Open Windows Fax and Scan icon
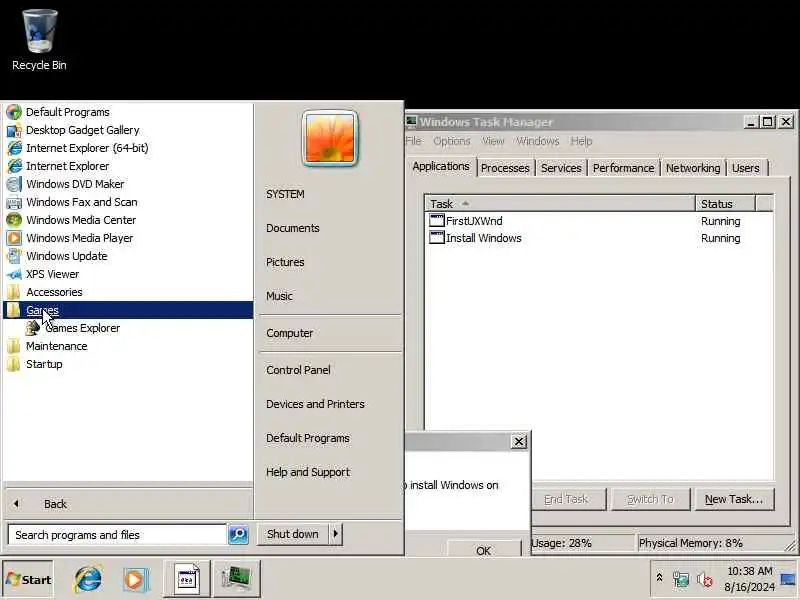This screenshot has width=800, height=600. [14, 202]
